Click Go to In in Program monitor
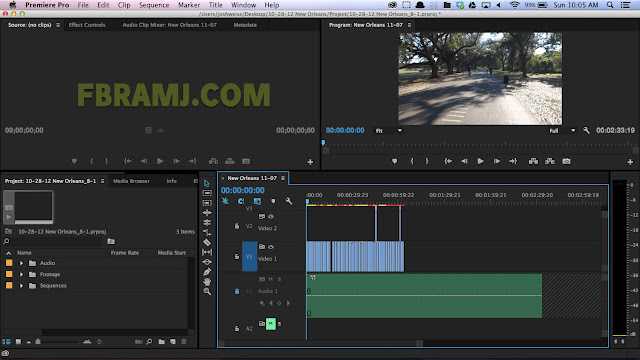Image resolution: width=640 pixels, height=360 pixels. point(448,162)
